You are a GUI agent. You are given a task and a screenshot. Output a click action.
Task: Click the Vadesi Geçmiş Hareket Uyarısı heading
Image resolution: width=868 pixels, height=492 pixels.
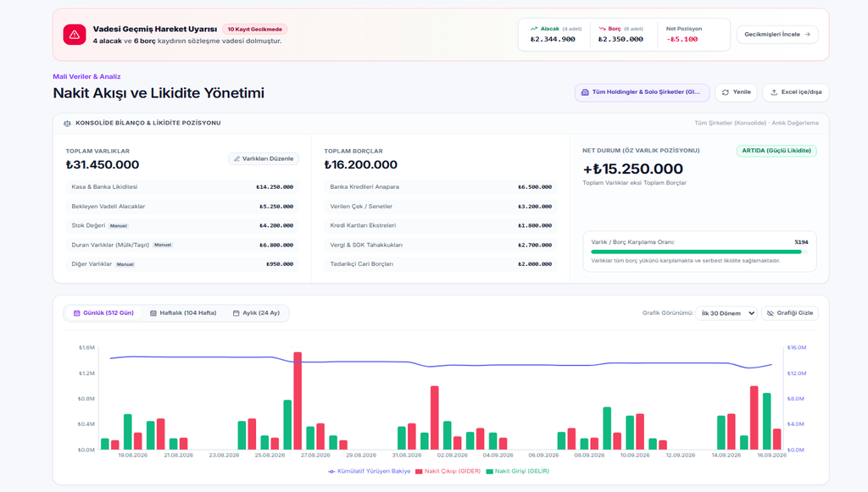[155, 29]
